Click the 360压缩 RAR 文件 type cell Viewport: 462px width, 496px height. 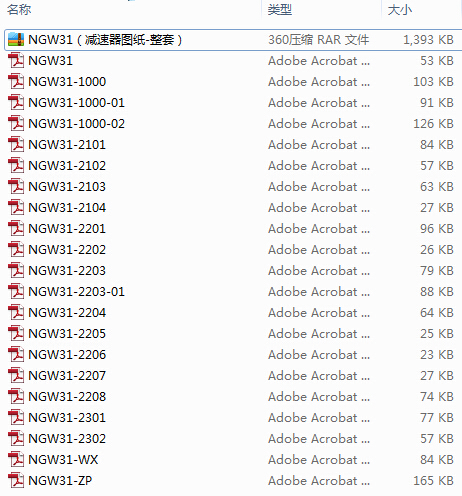click(319, 40)
